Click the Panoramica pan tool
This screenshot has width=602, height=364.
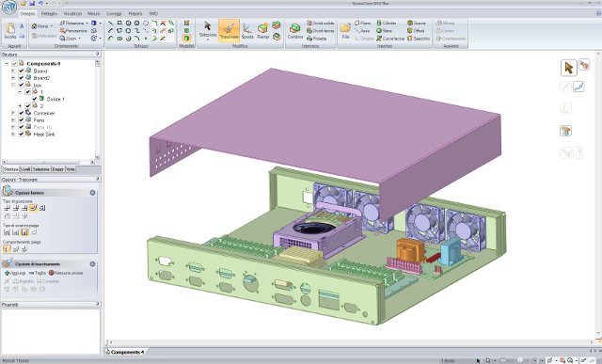click(x=73, y=31)
